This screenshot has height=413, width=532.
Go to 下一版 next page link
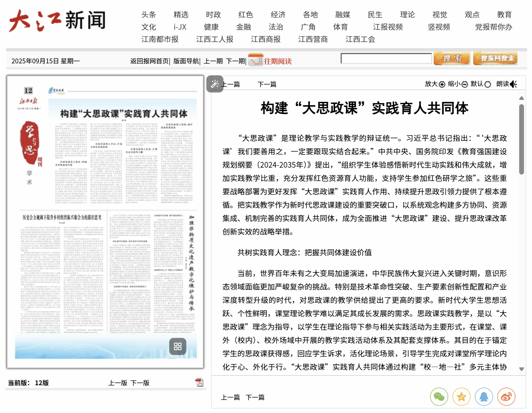pos(140,383)
